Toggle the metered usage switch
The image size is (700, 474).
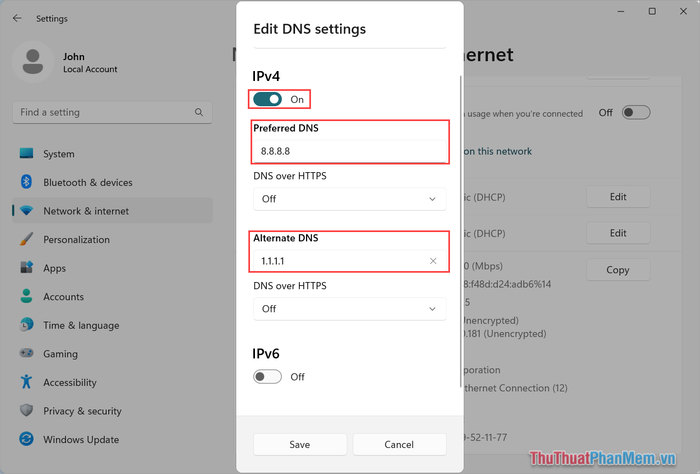click(x=636, y=112)
